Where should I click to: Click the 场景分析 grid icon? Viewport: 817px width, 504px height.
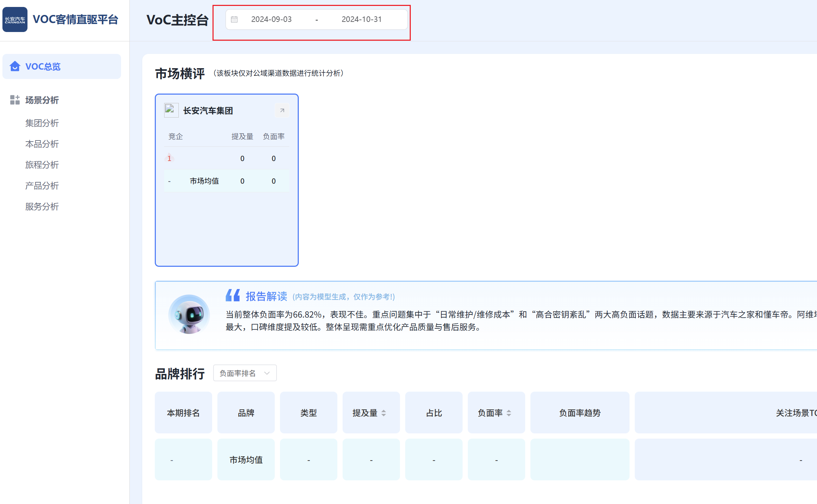click(15, 100)
